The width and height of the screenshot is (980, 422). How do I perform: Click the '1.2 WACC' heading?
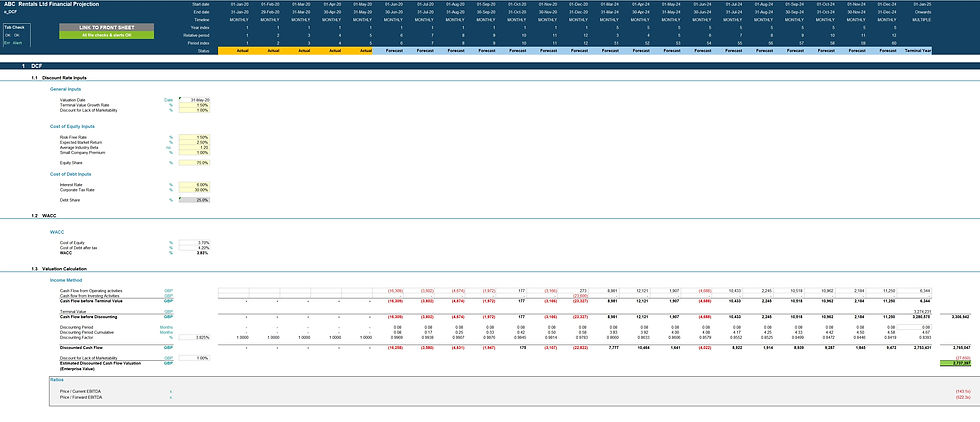click(x=44, y=215)
